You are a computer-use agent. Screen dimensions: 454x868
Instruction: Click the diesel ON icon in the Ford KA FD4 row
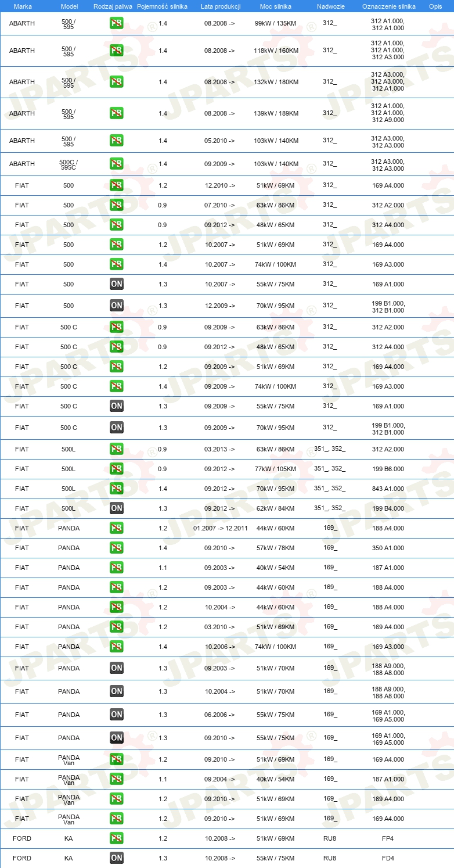pyautogui.click(x=117, y=858)
